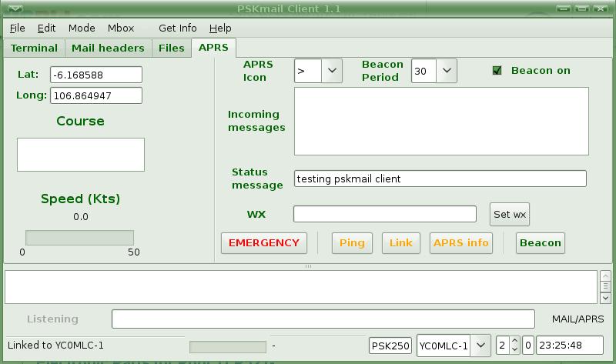Click the command input field beside Listening

click(323, 319)
